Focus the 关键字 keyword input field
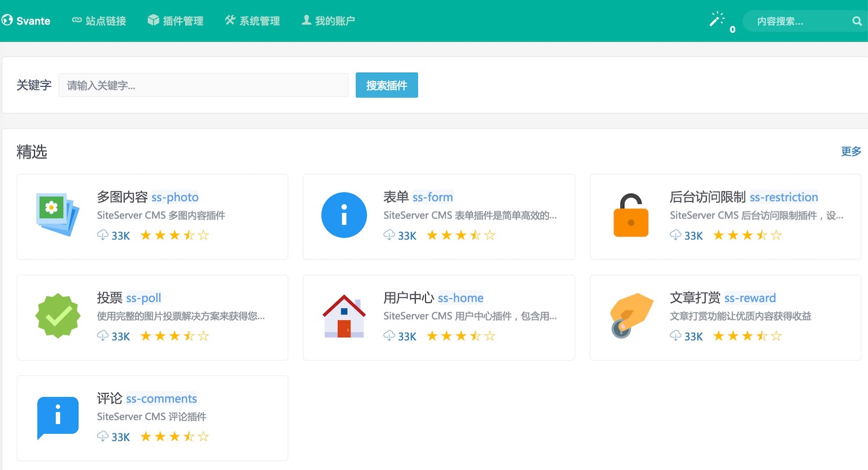 [x=203, y=86]
